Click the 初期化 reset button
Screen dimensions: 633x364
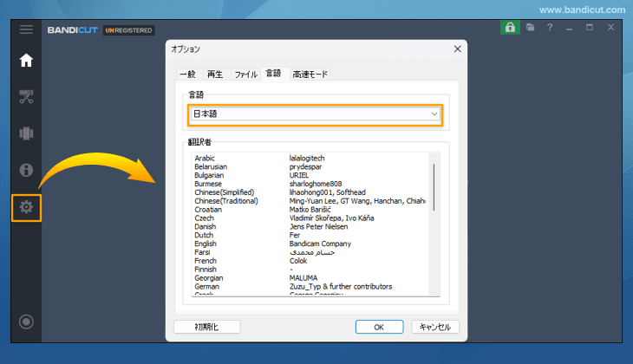[x=206, y=327]
